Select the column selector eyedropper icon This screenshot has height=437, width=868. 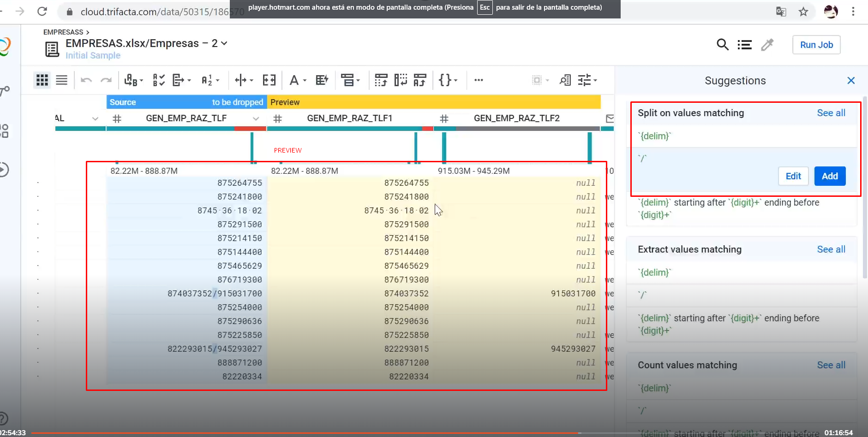coord(767,45)
